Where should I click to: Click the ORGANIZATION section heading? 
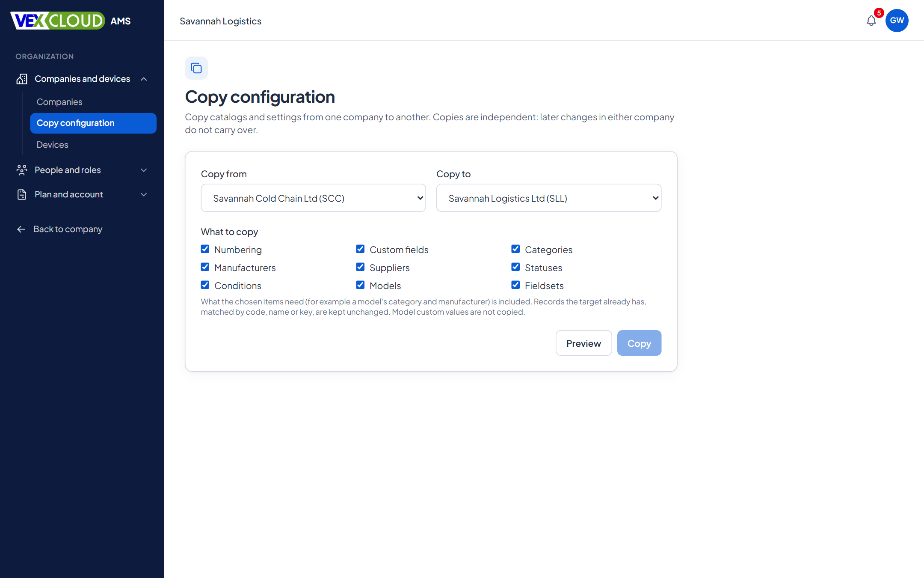pyautogui.click(x=44, y=57)
